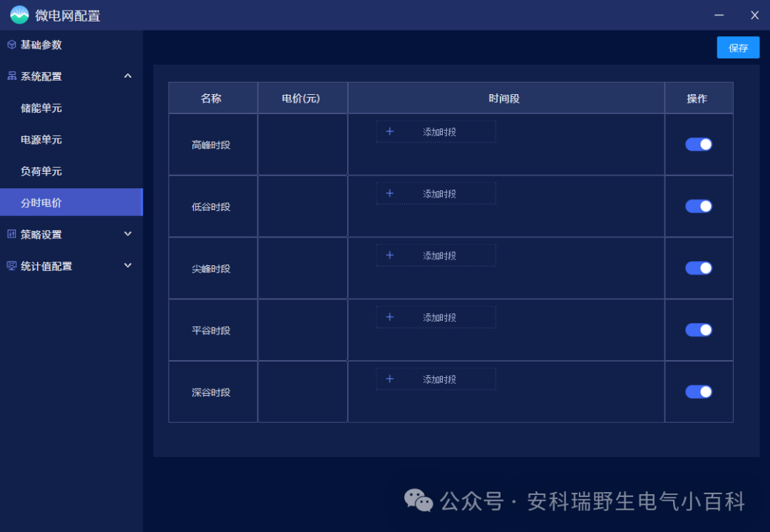
Task: Toggle the 低谷时段 switch off
Action: click(x=699, y=206)
